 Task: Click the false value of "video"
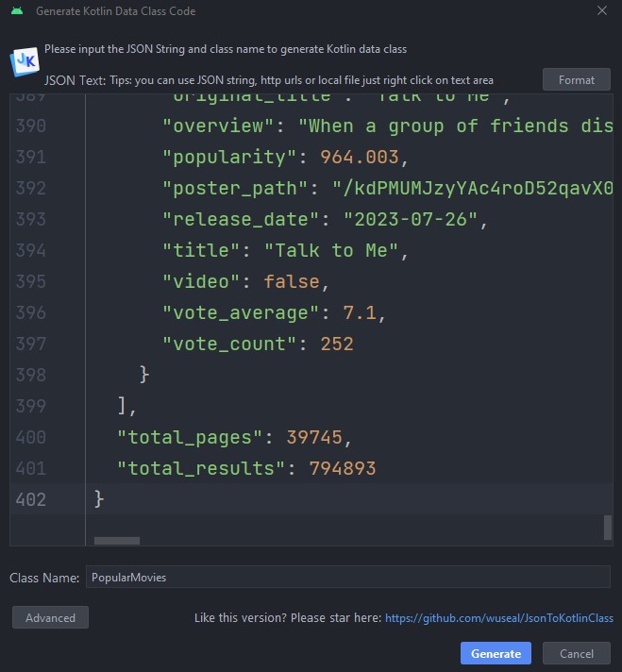point(291,281)
